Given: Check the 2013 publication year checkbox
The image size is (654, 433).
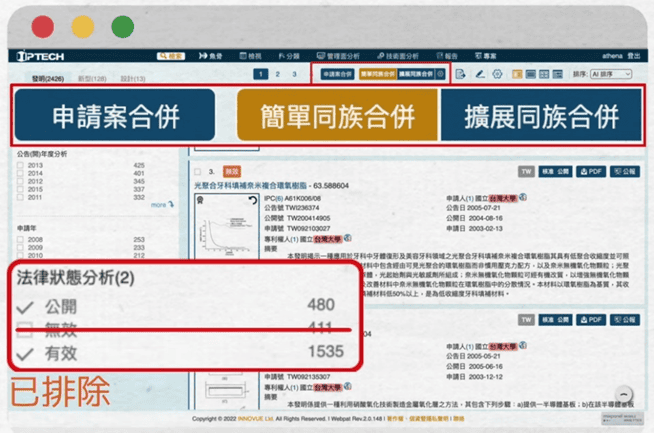Looking at the screenshot, I should pos(20,165).
